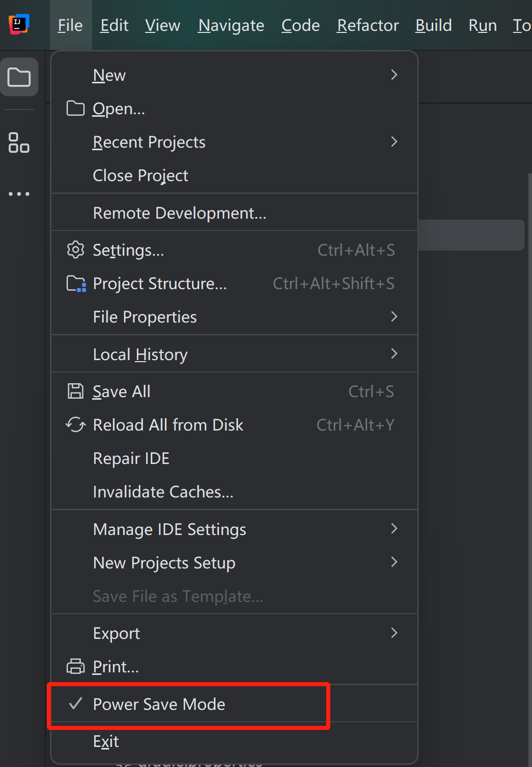The image size is (532, 767).
Task: Open the Refactor menu
Action: click(x=368, y=25)
